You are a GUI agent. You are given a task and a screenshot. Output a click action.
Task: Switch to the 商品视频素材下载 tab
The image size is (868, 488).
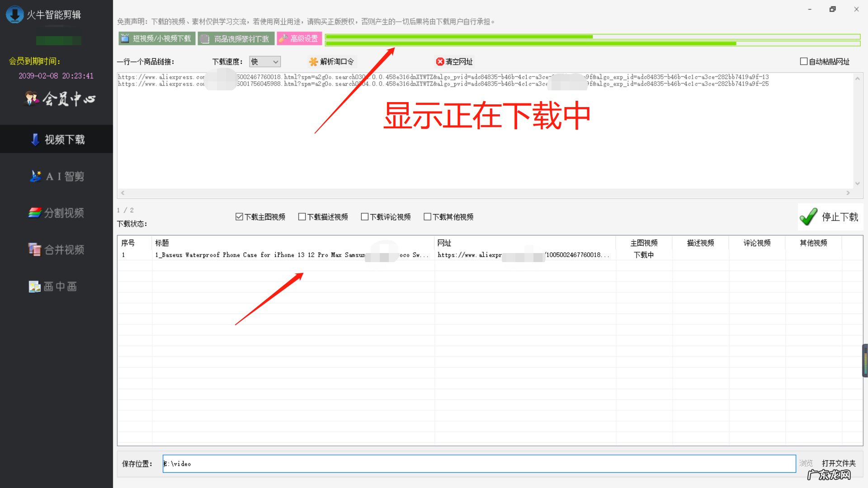pos(235,38)
